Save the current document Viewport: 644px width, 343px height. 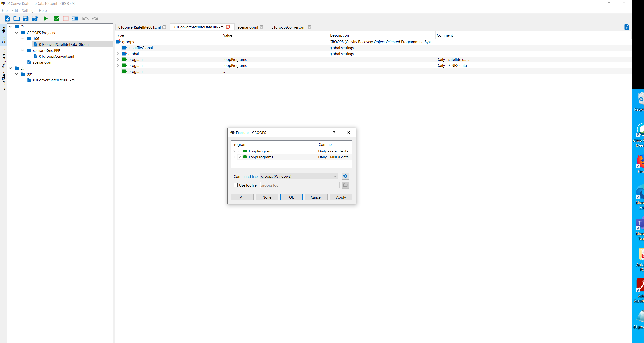coord(25,19)
